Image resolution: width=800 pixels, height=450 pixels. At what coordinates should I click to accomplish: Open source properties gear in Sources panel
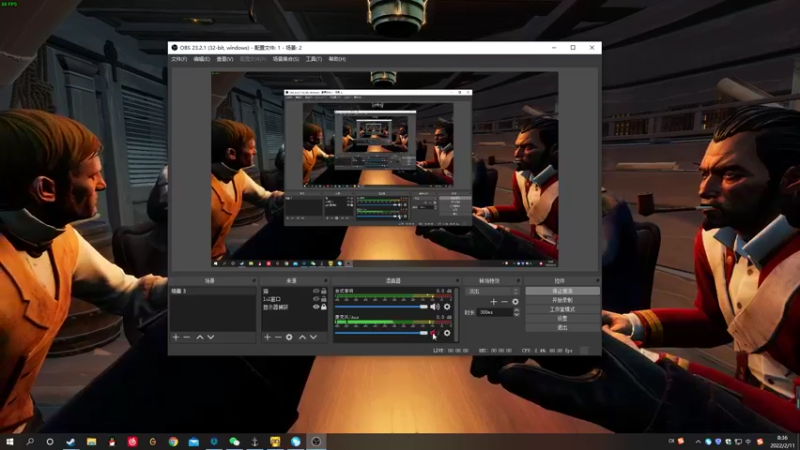(289, 337)
